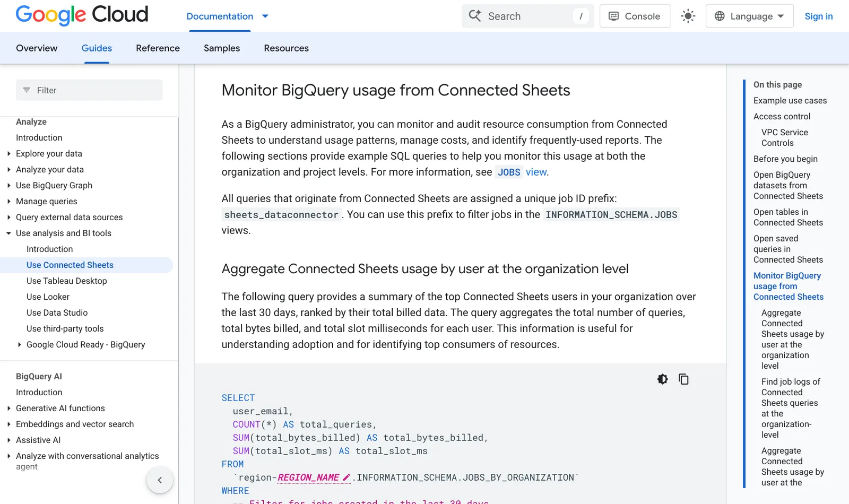Expand Use BigQuery Graph section
849x504 pixels.
(9, 186)
